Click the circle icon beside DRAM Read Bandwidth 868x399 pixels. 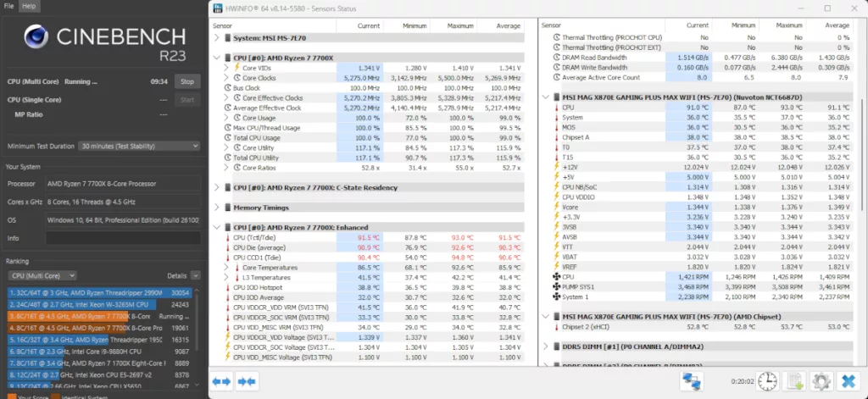(x=556, y=58)
